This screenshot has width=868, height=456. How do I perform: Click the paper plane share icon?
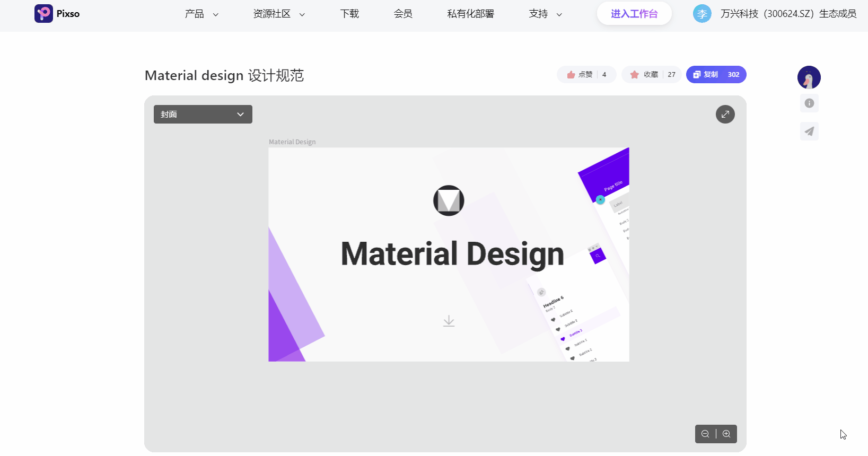point(809,131)
